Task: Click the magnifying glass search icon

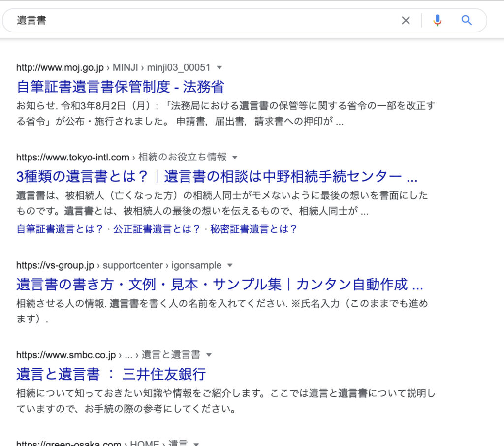Action: (467, 20)
